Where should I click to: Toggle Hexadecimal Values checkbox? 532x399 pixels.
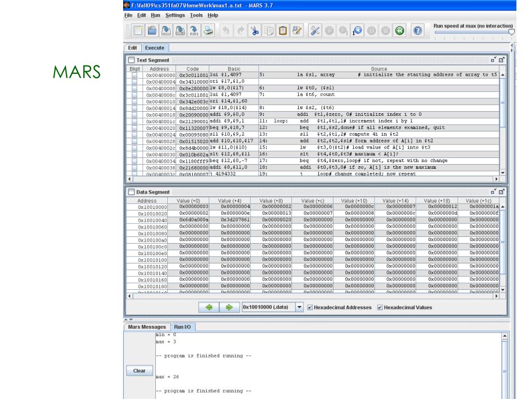click(x=380, y=308)
